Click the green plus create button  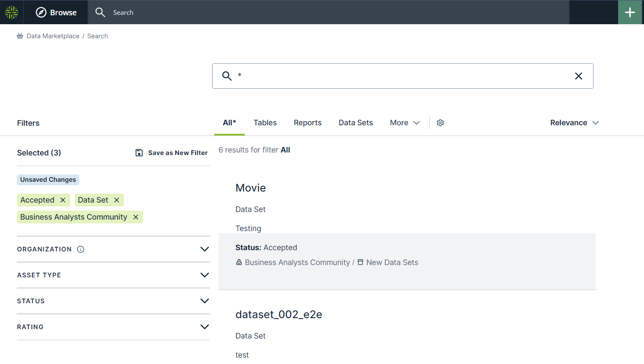(630, 12)
